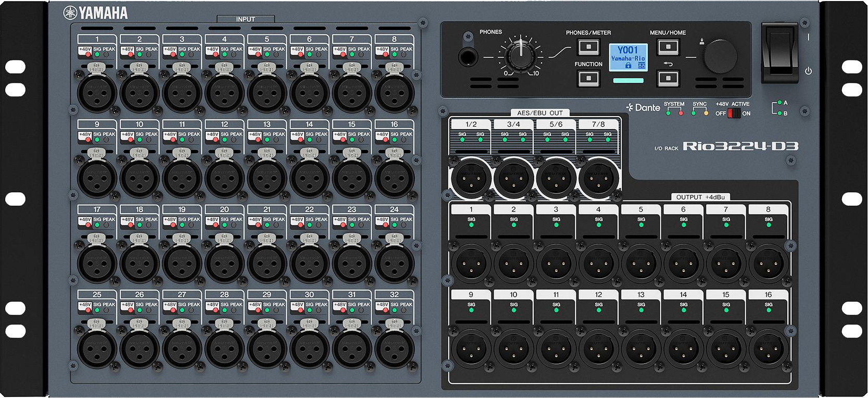Click the SIG LED on input 7
The height and width of the screenshot is (398, 868).
(352, 54)
